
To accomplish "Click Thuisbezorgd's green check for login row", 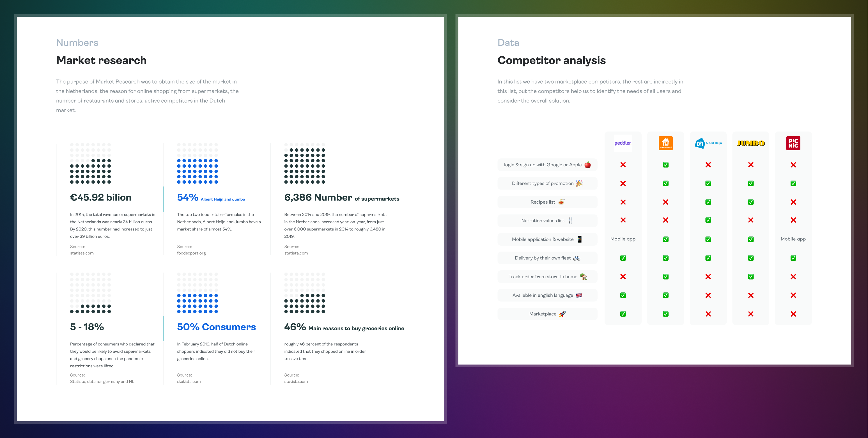I will tap(665, 165).
